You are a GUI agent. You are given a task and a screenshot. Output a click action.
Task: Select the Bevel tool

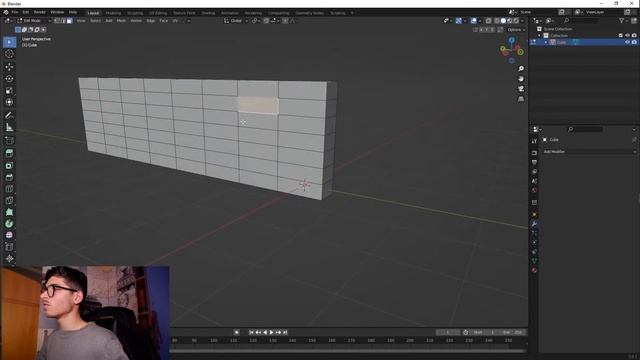[x=9, y=177]
